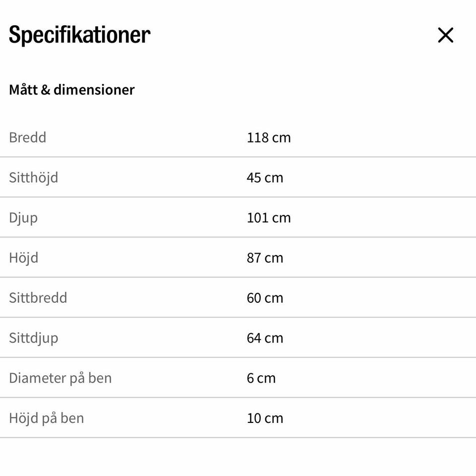
Task: Click the Djup label
Action: click(x=23, y=218)
